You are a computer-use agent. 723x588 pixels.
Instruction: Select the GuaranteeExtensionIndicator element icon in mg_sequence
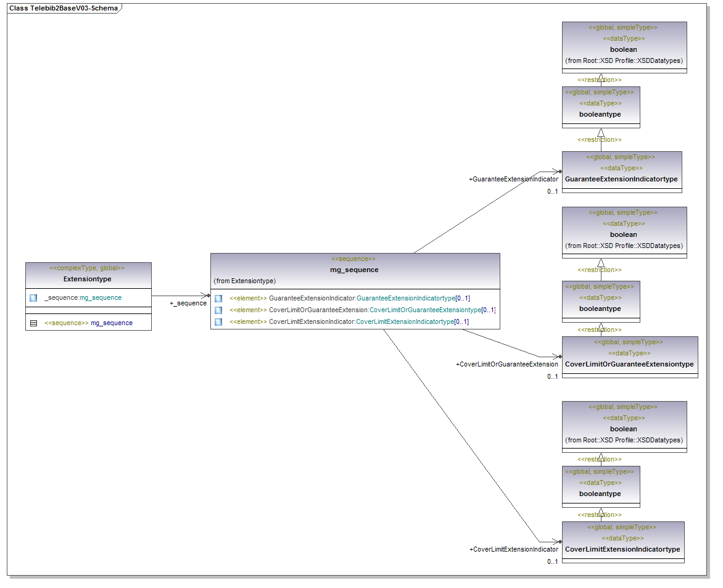tap(218, 299)
